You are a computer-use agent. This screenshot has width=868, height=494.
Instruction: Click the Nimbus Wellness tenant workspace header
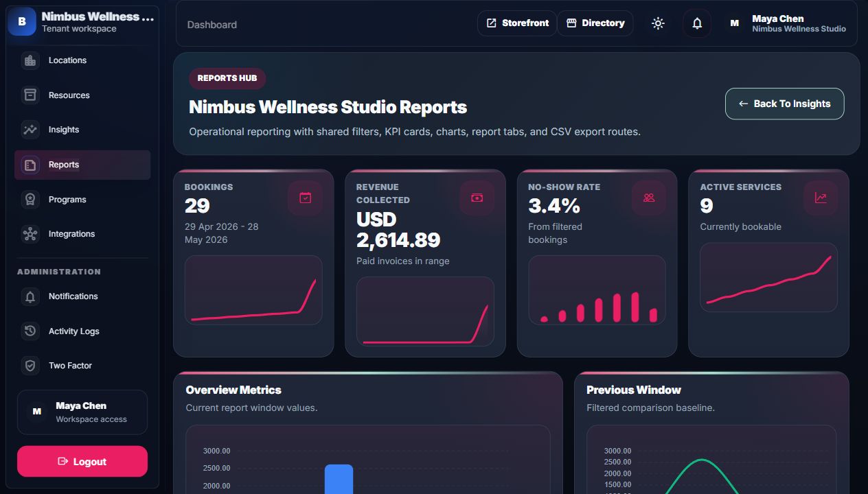coord(82,22)
